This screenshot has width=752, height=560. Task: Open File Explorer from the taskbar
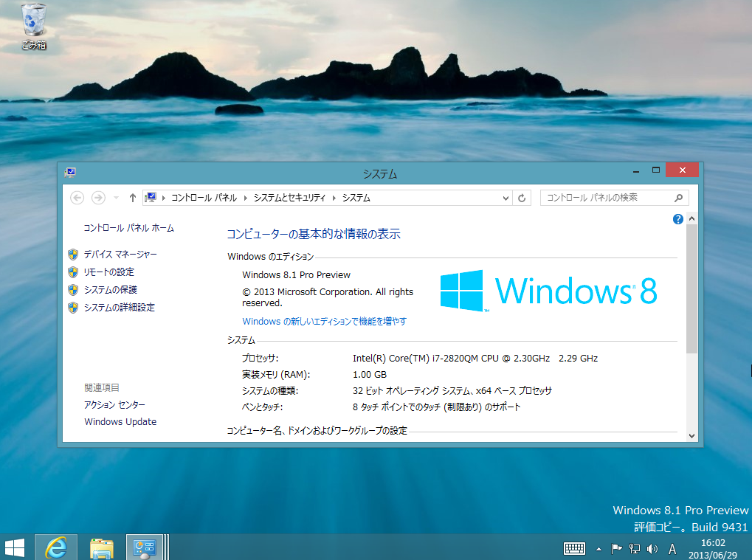pos(102,547)
